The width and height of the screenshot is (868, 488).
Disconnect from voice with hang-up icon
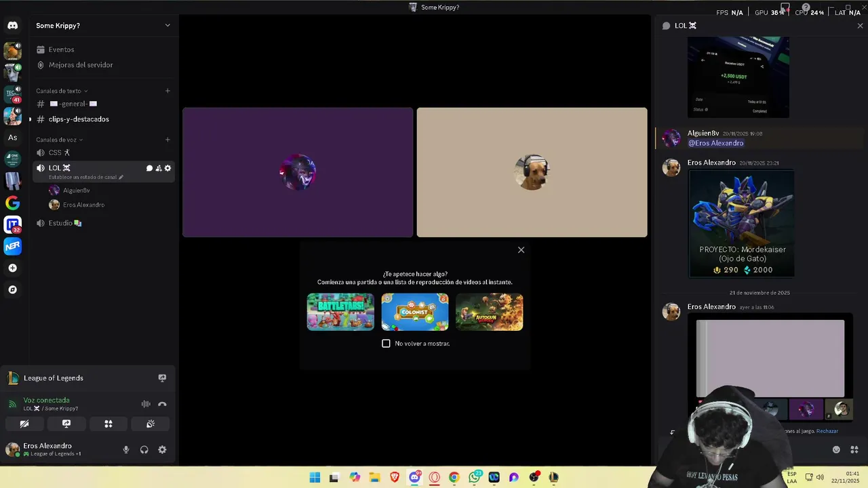(x=162, y=404)
